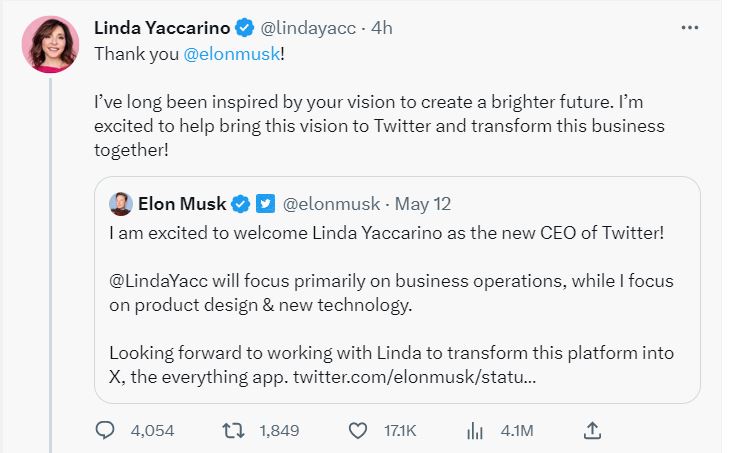Click Elon Musk's blue verified badge

click(x=241, y=204)
